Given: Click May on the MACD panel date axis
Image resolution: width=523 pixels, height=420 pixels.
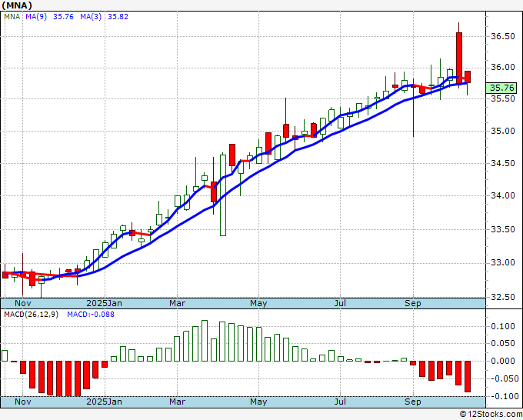Looking at the screenshot, I should (258, 402).
